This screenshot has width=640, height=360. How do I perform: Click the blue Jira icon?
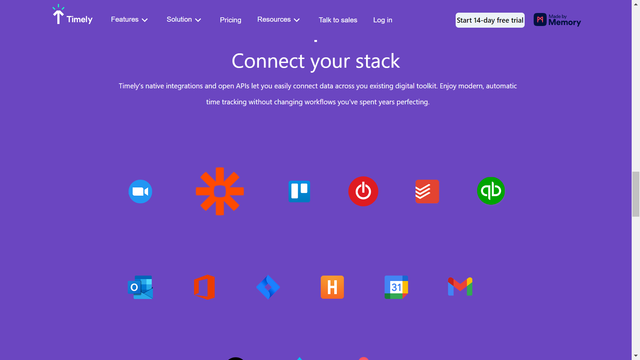tap(268, 287)
